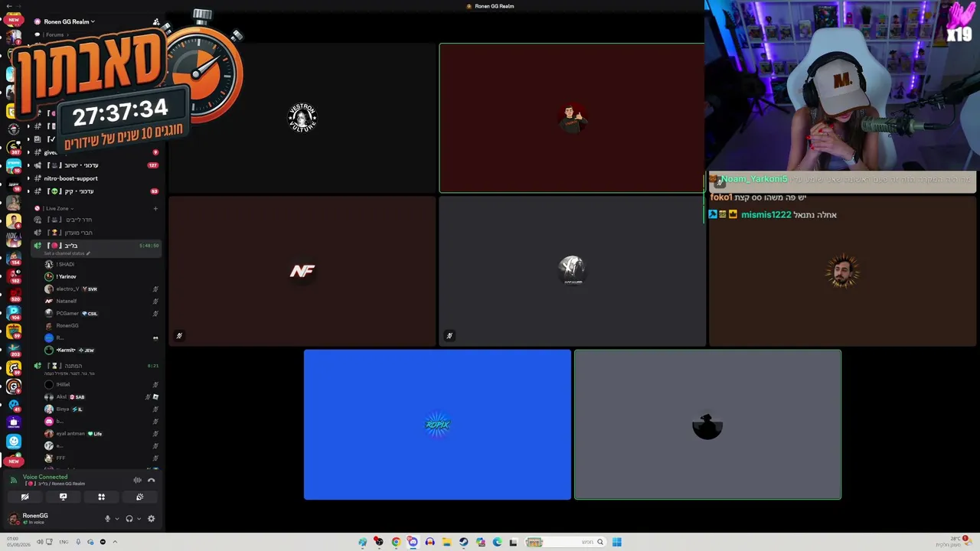Turn on camera in voice panel
Screen dimensions: 980x551
point(24,497)
